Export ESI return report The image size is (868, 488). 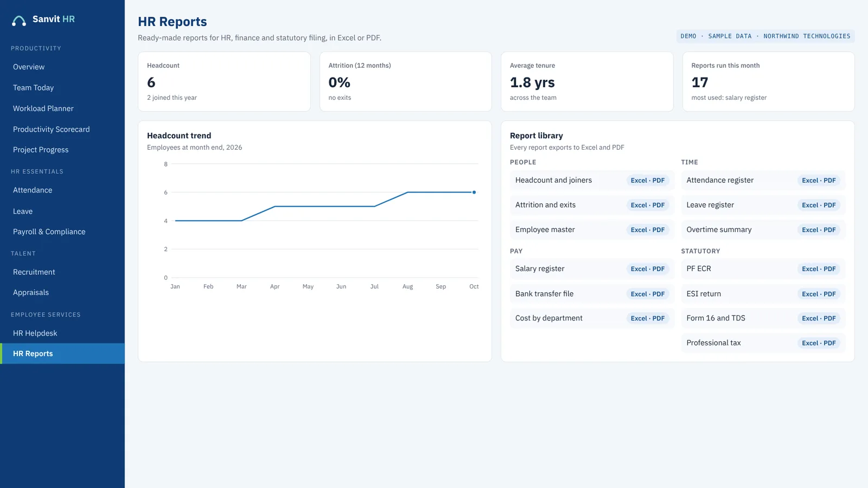tap(819, 294)
